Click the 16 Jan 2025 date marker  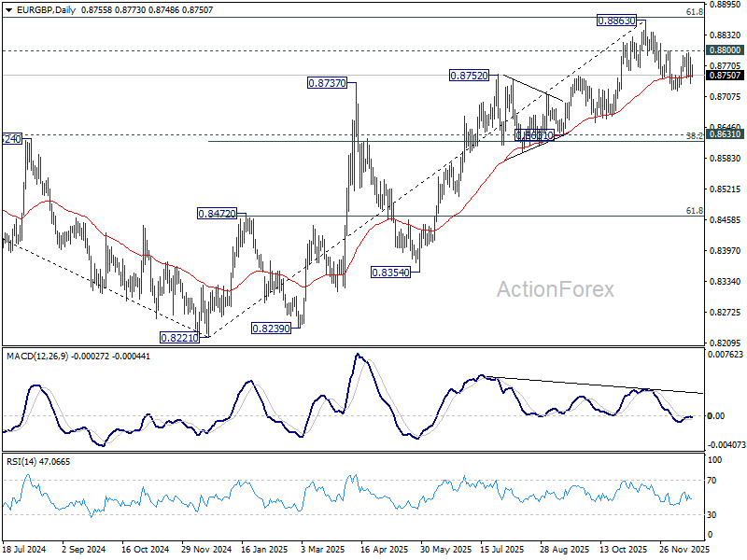click(264, 550)
